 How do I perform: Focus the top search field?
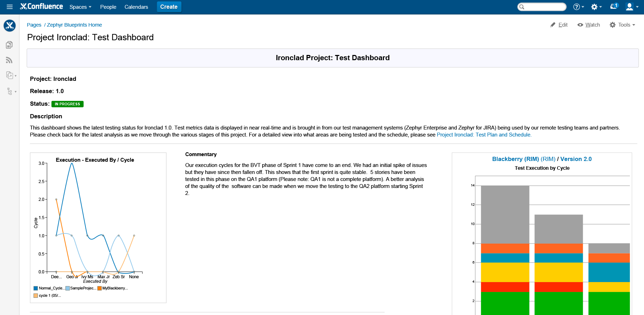click(542, 7)
